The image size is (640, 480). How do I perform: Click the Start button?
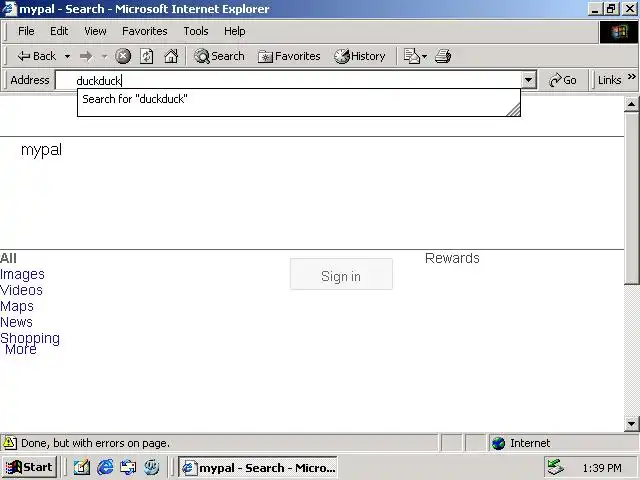[29, 467]
